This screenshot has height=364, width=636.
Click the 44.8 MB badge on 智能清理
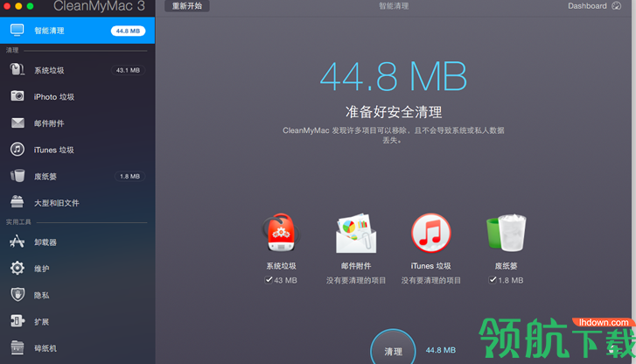pos(128,31)
